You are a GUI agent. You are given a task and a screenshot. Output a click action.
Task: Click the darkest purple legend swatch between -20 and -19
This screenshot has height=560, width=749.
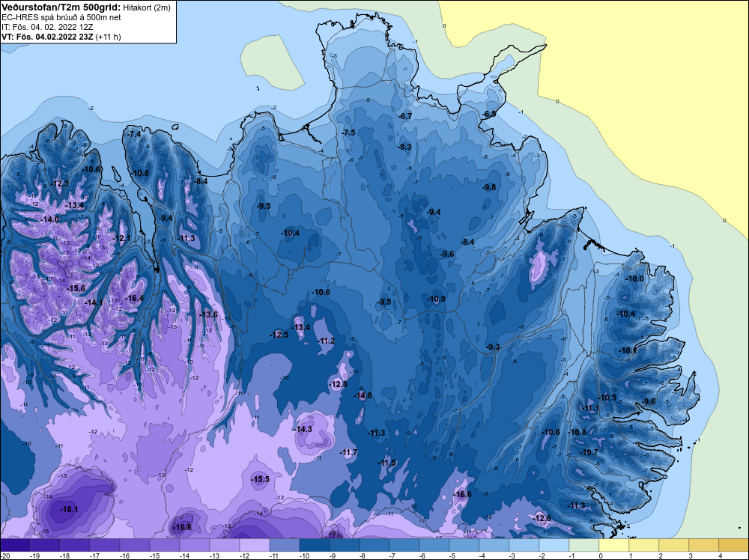[15, 545]
